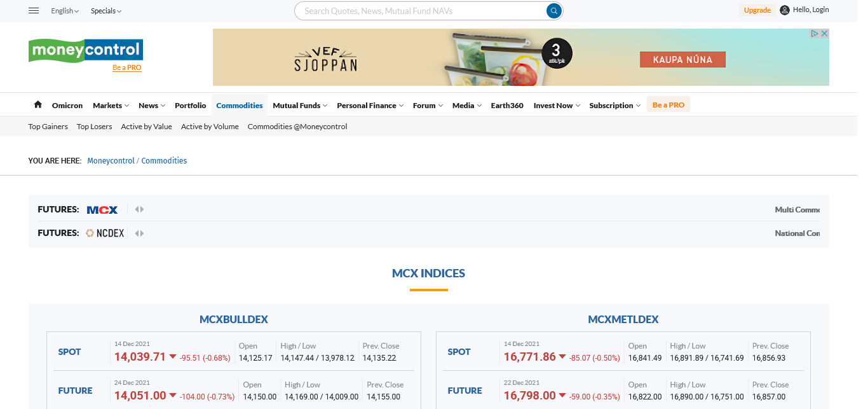The image size is (868, 409).
Task: Open the Mutual Funds menu
Action: tap(300, 106)
